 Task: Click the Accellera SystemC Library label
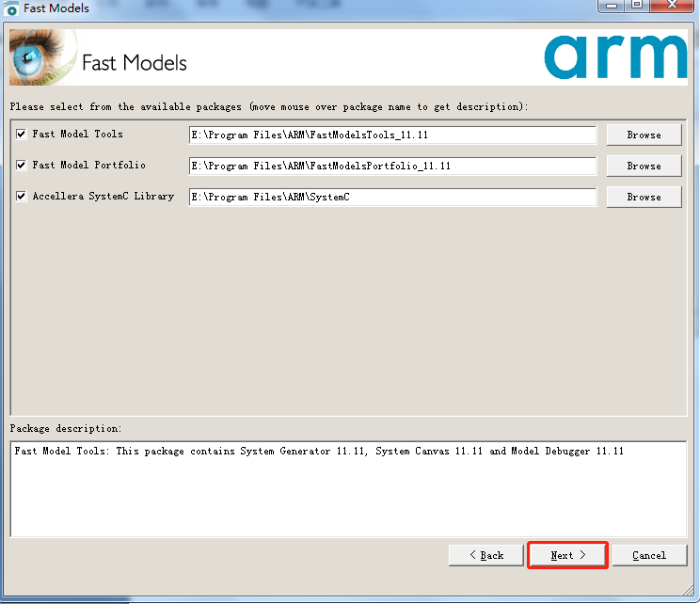[x=103, y=197]
